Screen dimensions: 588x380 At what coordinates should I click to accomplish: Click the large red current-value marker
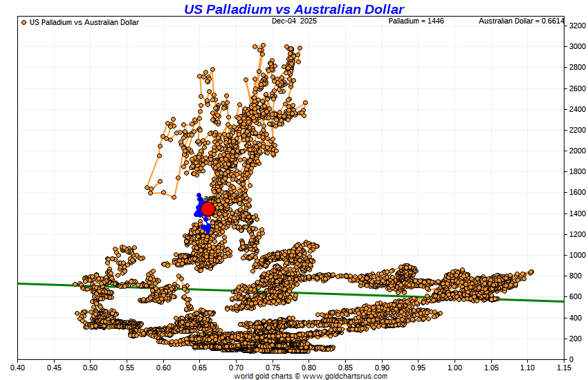pos(208,209)
